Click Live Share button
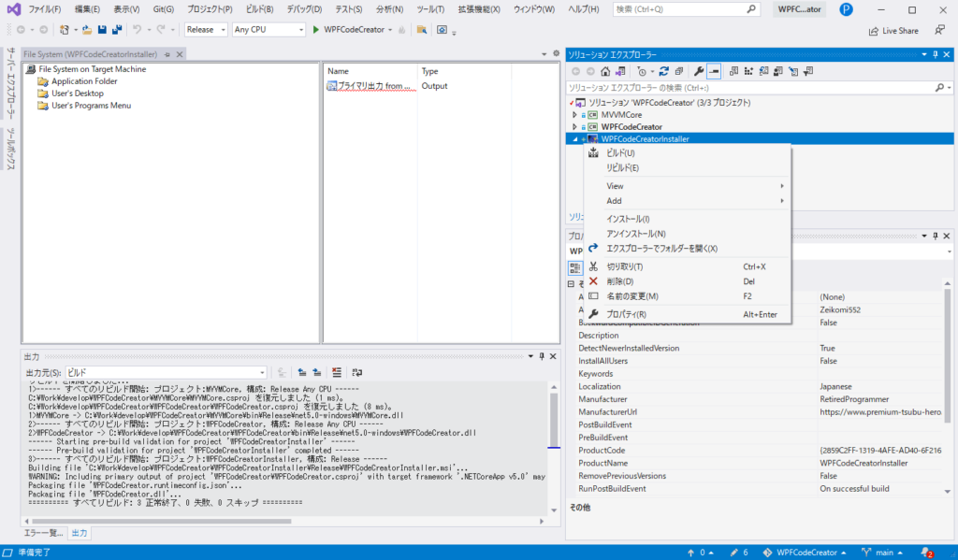Image resolution: width=958 pixels, height=560 pixels. (893, 31)
